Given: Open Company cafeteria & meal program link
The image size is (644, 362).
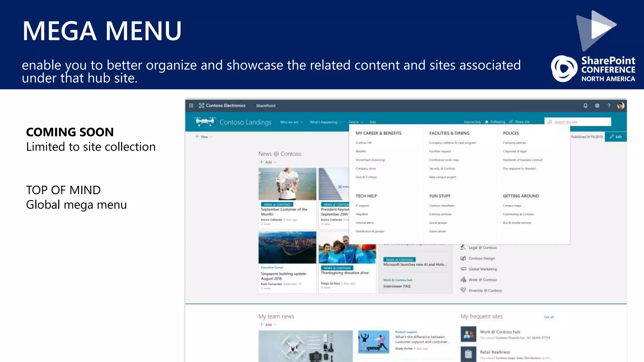Looking at the screenshot, I should pos(452,143).
